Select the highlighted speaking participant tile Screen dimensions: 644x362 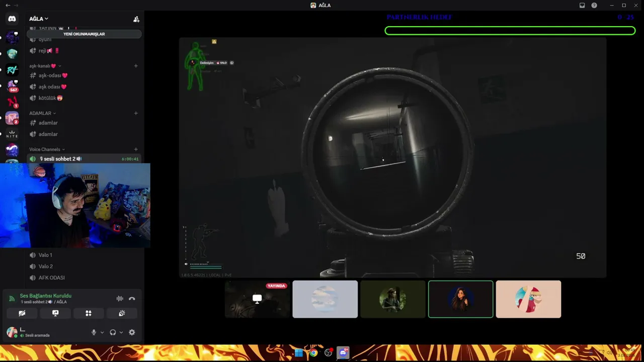[461, 299]
